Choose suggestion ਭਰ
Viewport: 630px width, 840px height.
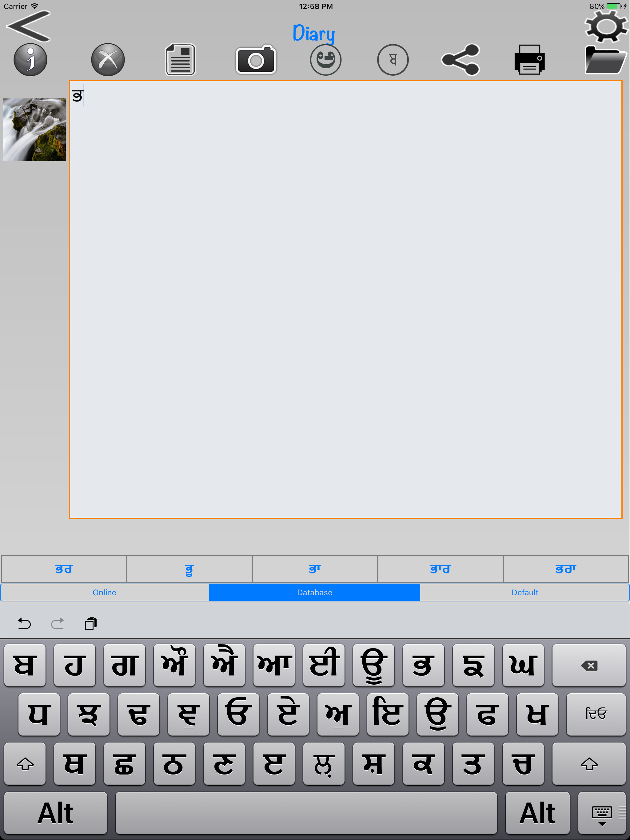coord(64,569)
